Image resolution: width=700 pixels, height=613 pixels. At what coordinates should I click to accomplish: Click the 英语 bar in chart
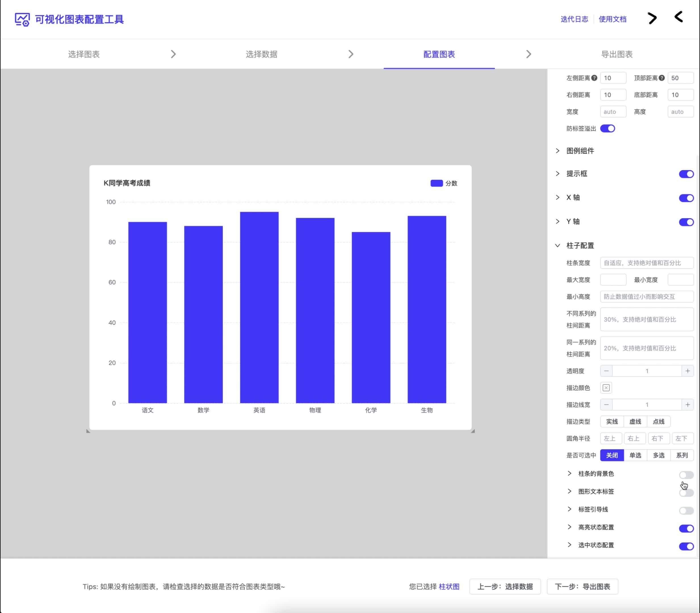(259, 307)
